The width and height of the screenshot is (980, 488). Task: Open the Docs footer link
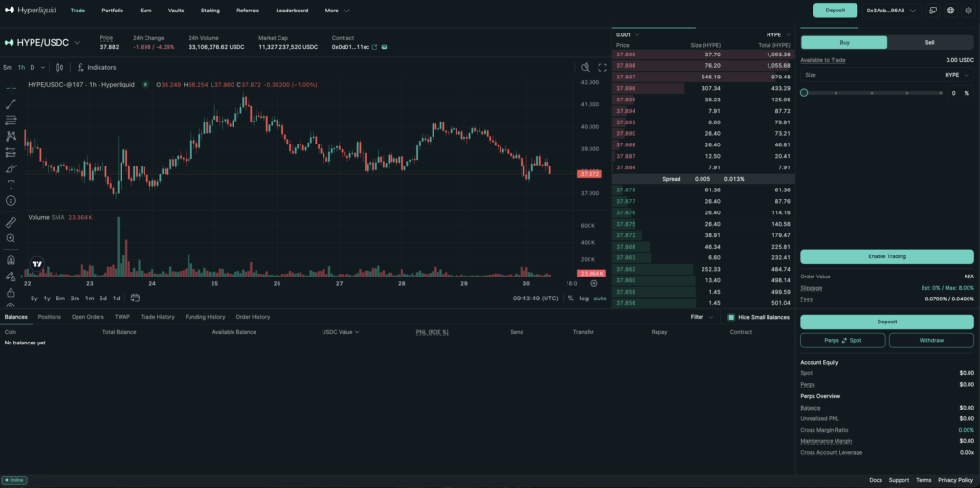pos(876,480)
